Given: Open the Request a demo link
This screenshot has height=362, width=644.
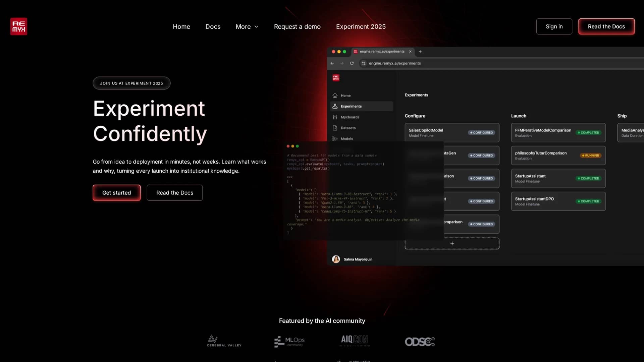Looking at the screenshot, I should coord(297,26).
